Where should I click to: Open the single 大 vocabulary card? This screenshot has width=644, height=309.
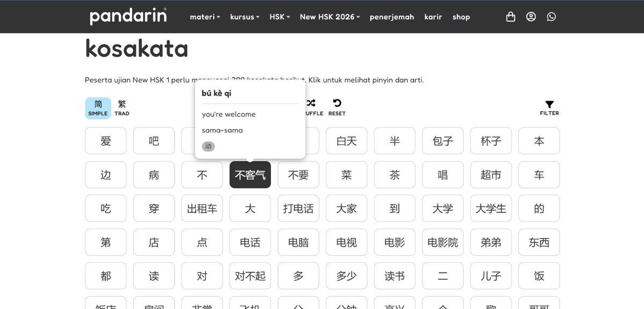point(250,209)
